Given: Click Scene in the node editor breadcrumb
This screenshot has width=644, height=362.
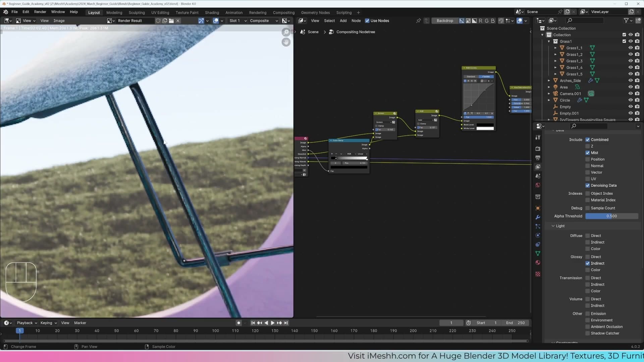Looking at the screenshot, I should click(313, 32).
